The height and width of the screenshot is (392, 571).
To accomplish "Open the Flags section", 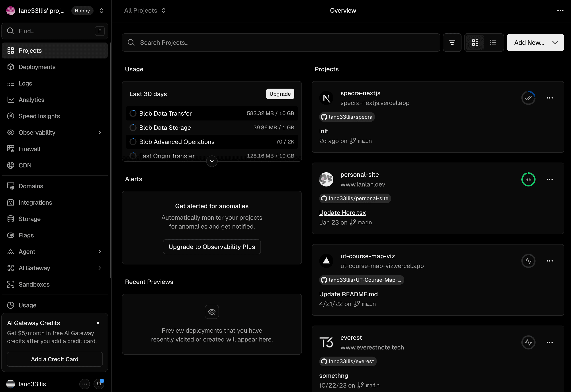I will tap(26, 235).
